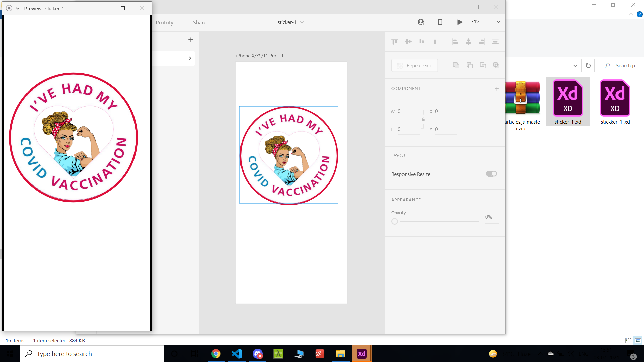Click the preview record button
The image size is (644, 362).
9,8
